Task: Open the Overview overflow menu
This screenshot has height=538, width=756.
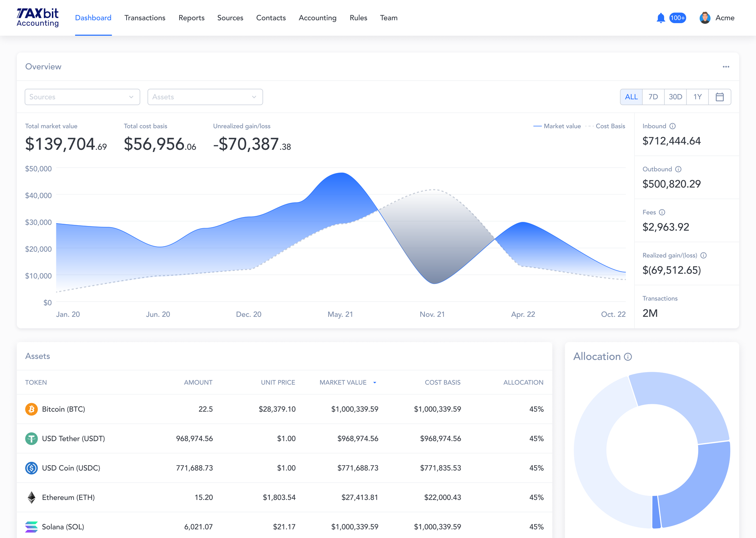Action: click(x=726, y=67)
